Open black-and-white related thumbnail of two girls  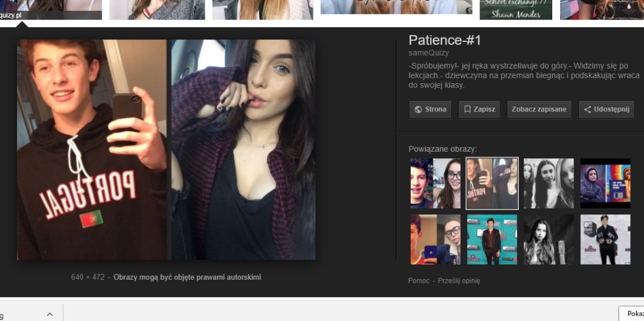coord(549,183)
